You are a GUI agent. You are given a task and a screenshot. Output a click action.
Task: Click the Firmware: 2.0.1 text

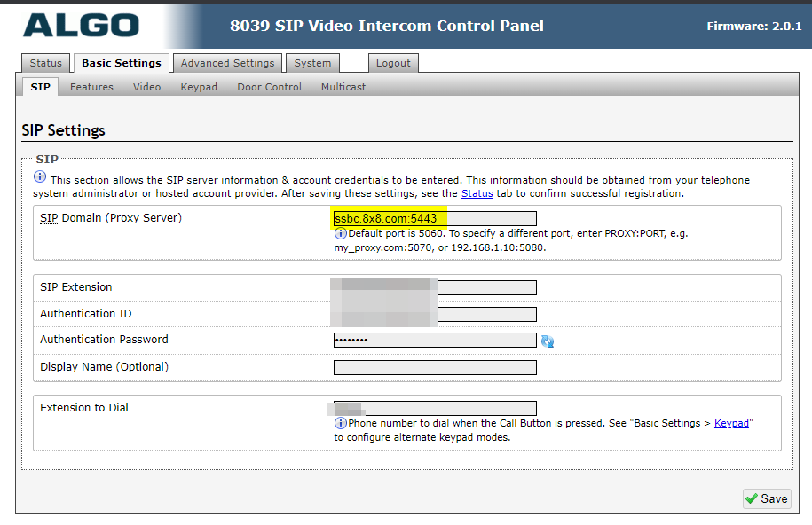pyautogui.click(x=754, y=27)
